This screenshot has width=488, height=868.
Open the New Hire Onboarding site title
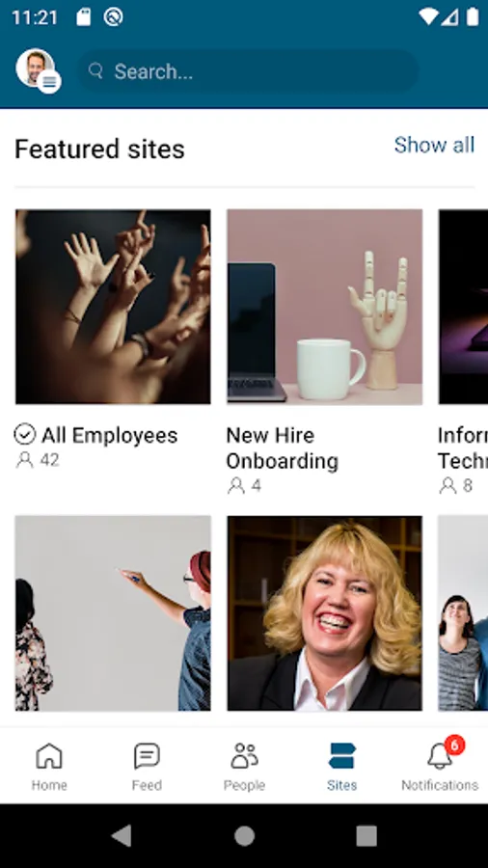[283, 448]
